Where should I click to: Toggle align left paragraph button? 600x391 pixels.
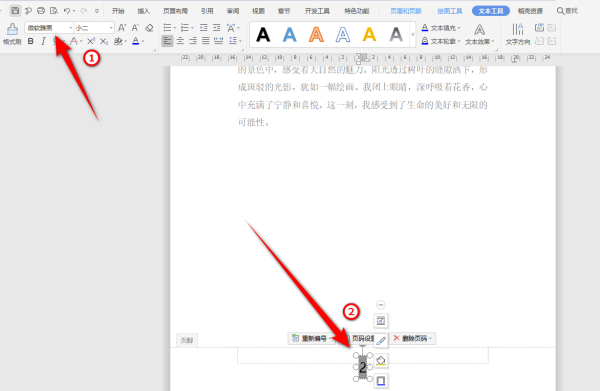click(x=167, y=41)
